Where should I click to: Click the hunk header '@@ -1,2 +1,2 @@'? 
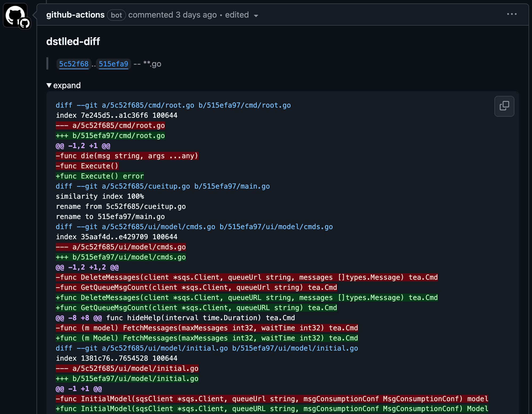[x=87, y=267]
